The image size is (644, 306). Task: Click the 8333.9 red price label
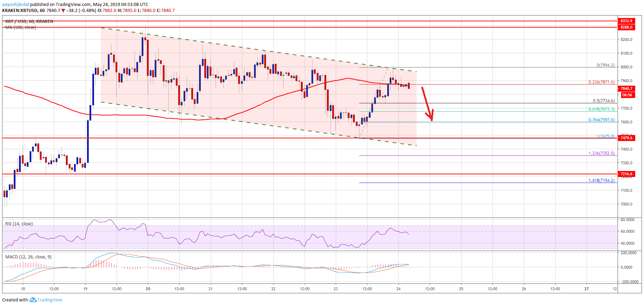[626, 21]
